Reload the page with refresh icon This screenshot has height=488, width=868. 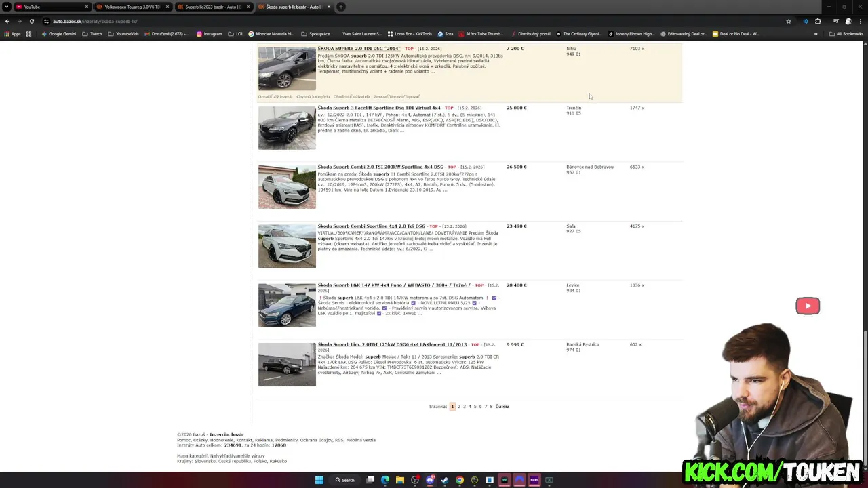31,21
